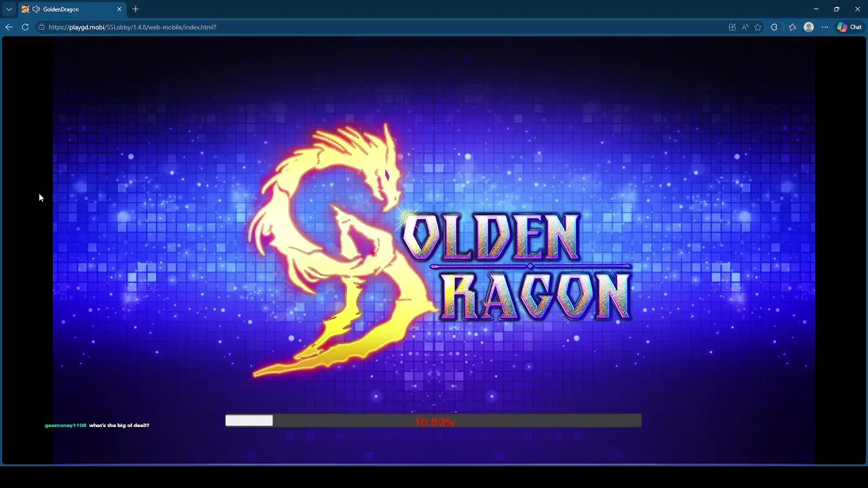Open the browser profile avatar
Viewport: 868px width, 488px height.
tap(808, 27)
